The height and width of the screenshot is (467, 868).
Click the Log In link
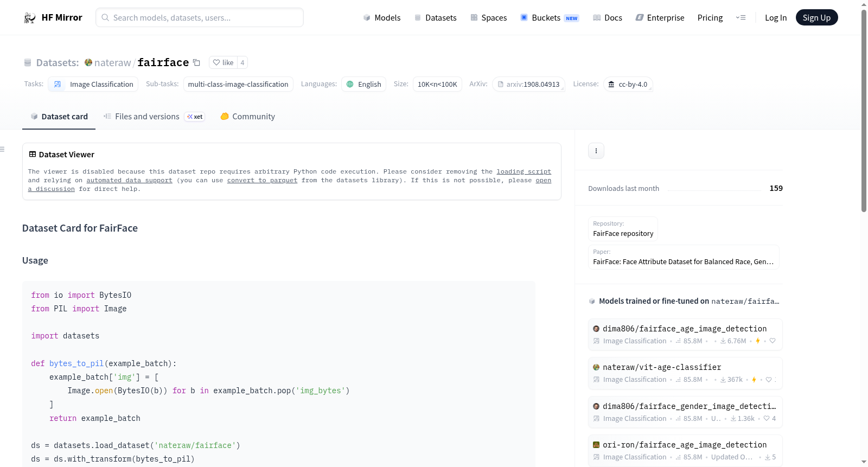pos(776,18)
